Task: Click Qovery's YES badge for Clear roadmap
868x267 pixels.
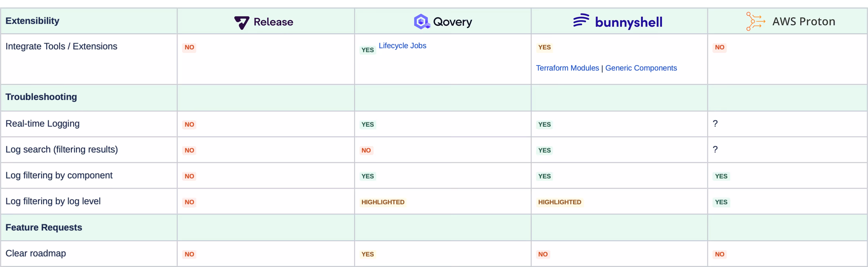Action: [x=368, y=254]
